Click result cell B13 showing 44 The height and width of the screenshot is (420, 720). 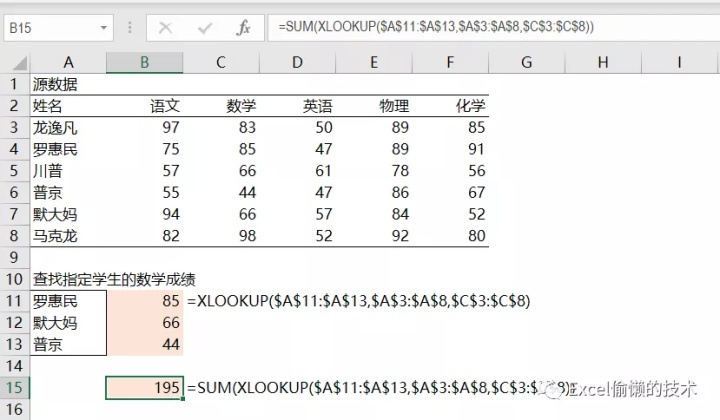click(145, 344)
